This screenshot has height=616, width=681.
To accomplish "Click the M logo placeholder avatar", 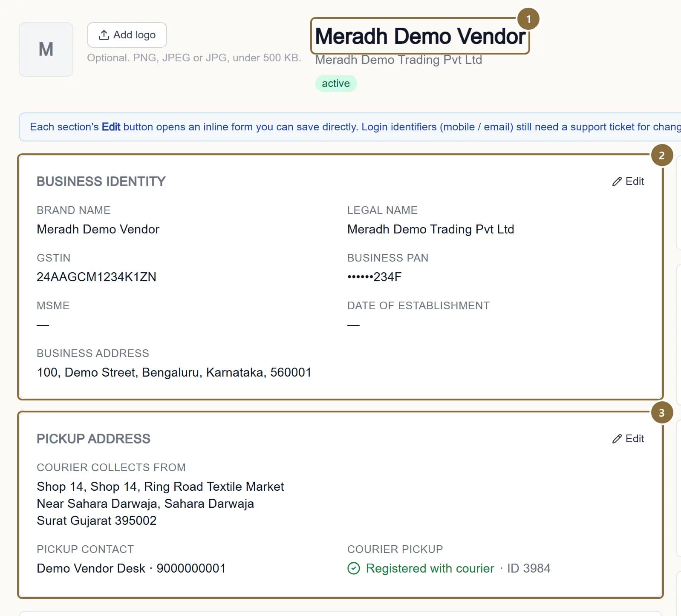I will click(x=46, y=49).
